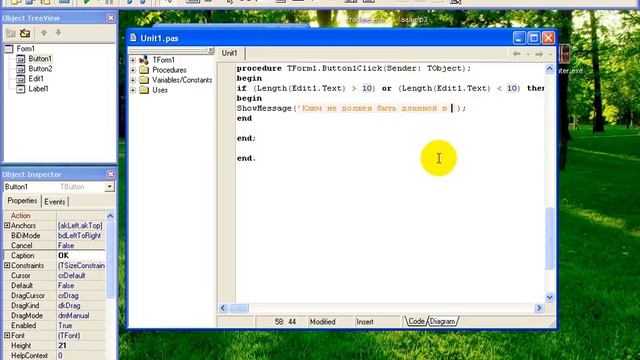Click the delete item icon in Object TreeView toolbar

click(25, 33)
